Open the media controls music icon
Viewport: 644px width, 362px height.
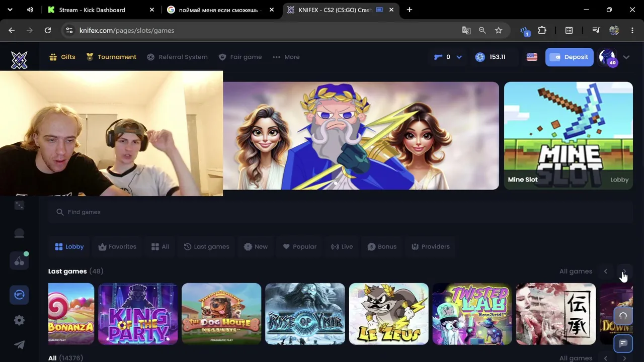pyautogui.click(x=596, y=30)
